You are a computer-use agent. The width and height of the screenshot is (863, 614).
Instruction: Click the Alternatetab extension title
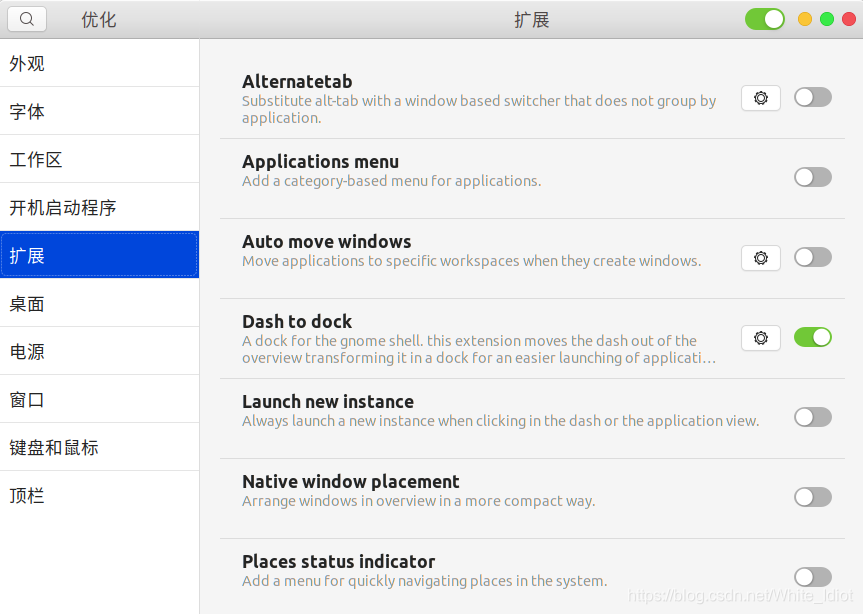tap(297, 81)
